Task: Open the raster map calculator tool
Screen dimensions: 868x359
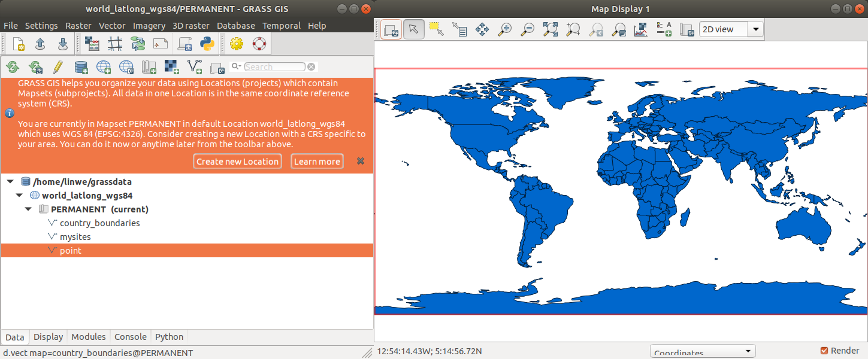Action: coord(92,44)
